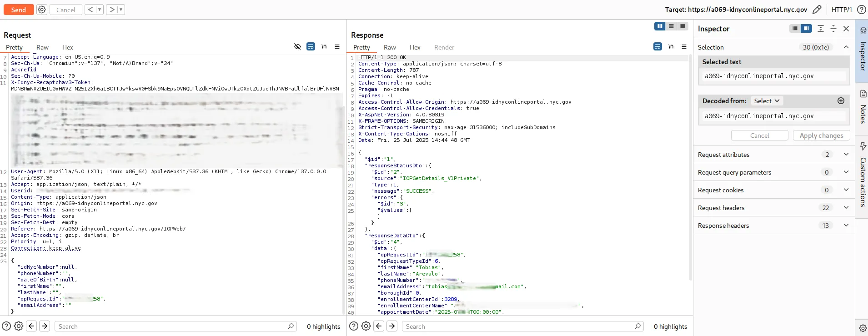Toggle word wrap in Response panel
This screenshot has width=868, height=336.
(657, 46)
